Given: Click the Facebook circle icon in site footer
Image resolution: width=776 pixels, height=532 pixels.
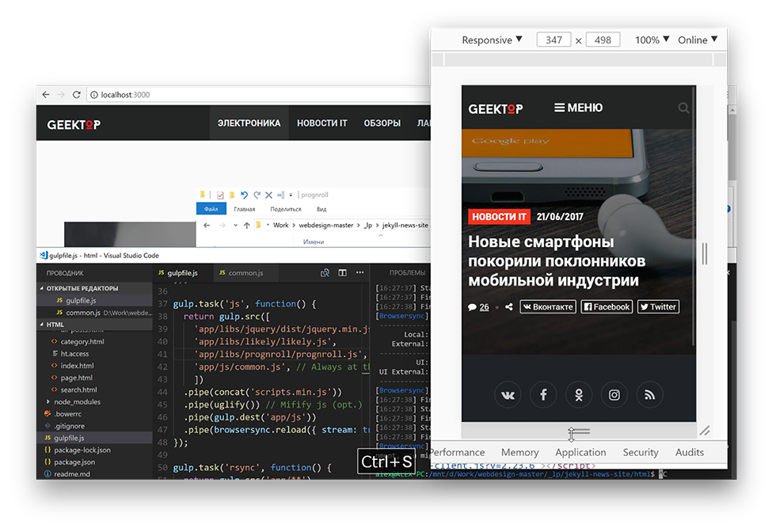Looking at the screenshot, I should [543, 394].
